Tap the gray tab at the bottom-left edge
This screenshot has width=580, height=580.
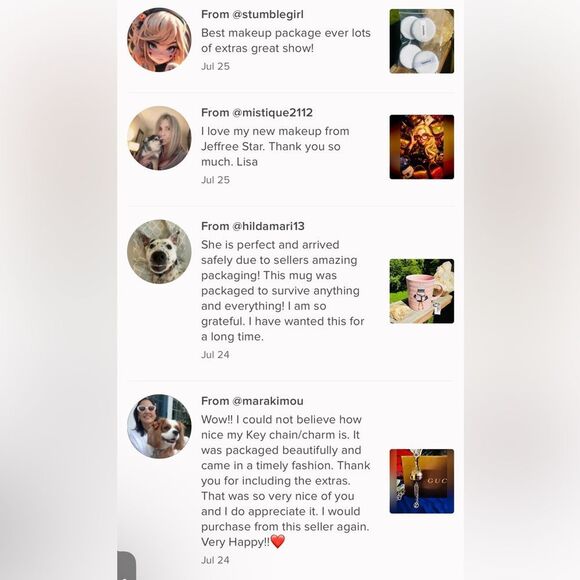(x=126, y=566)
